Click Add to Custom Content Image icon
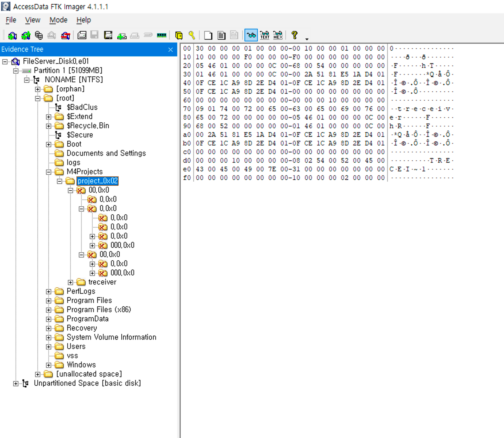 (122, 36)
